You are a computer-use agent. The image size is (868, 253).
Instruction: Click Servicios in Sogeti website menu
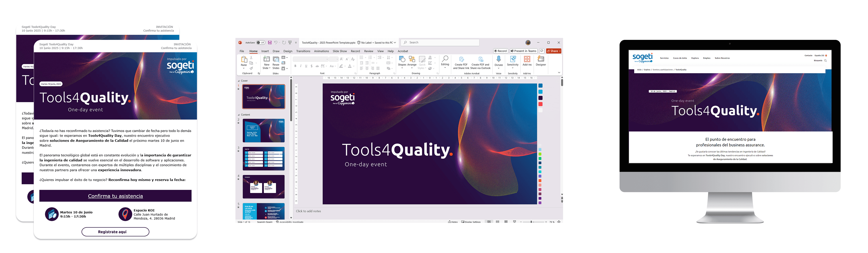point(664,58)
